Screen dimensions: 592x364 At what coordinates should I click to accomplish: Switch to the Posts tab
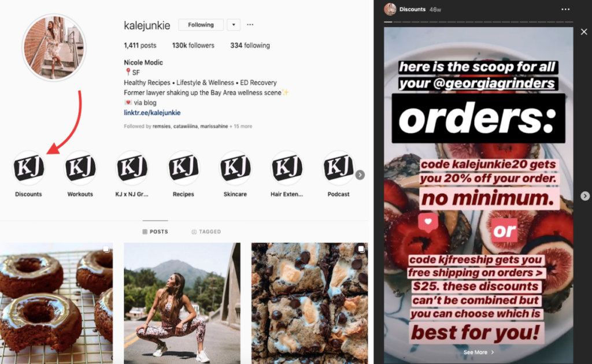[155, 232]
